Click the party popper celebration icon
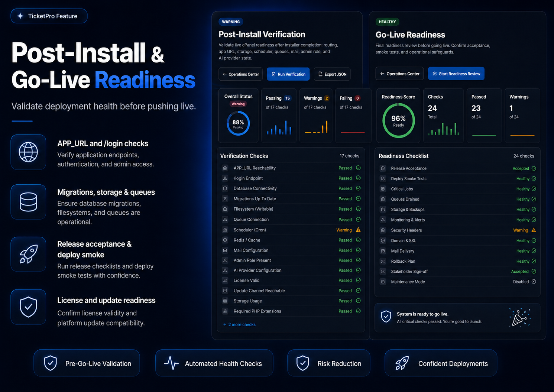Image resolution: width=554 pixels, height=392 pixels. pyautogui.click(x=519, y=317)
